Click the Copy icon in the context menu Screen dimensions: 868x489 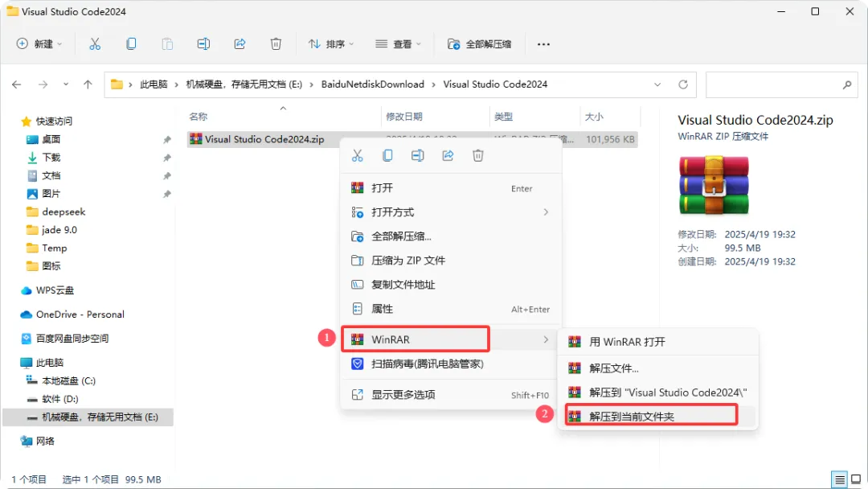tap(387, 155)
